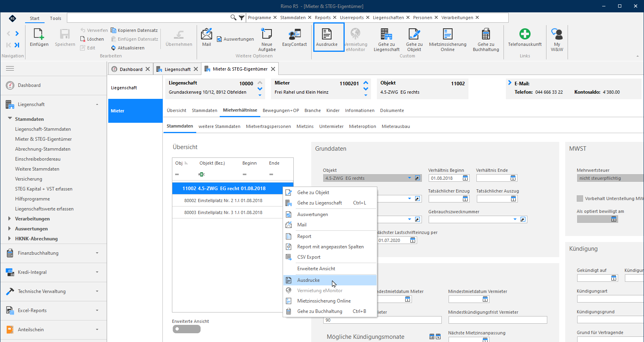Click Auswertungen in the ribbon
Screen dimensions: 644x342
point(235,39)
